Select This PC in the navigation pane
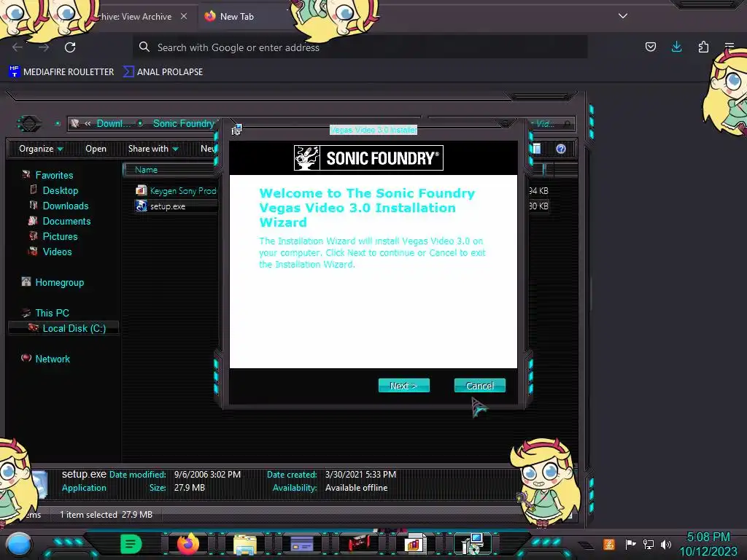 pyautogui.click(x=52, y=313)
